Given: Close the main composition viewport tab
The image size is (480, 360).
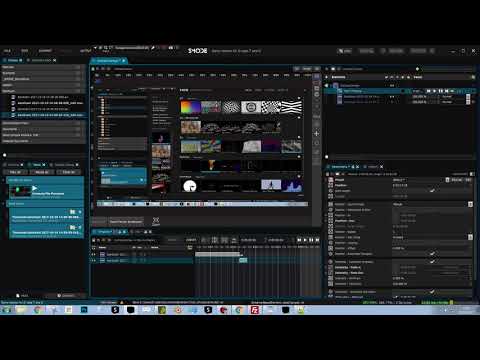Looking at the screenshot, I should 124,61.
